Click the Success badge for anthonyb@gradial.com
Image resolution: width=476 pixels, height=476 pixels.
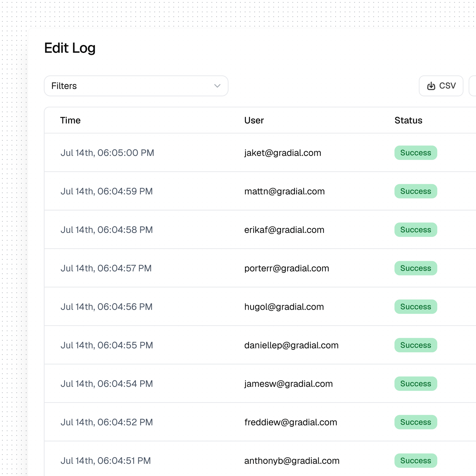click(x=416, y=461)
